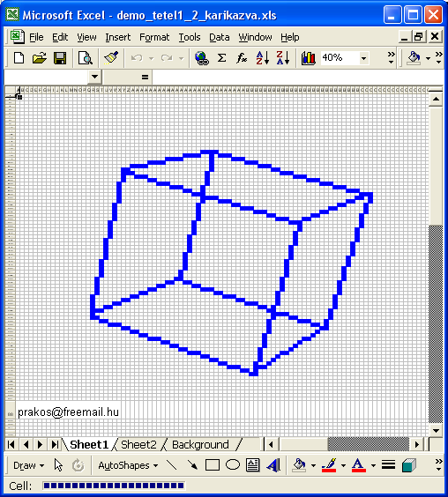Click the Excel document icon in menu bar
Image resolution: width=448 pixels, height=497 pixels.
tap(17, 36)
